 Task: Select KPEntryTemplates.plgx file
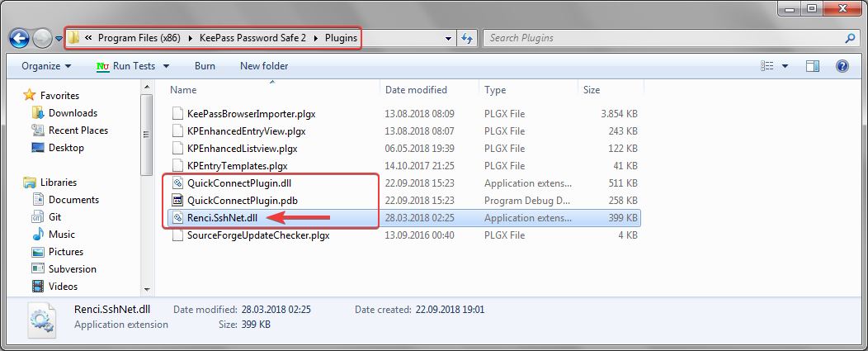(237, 166)
